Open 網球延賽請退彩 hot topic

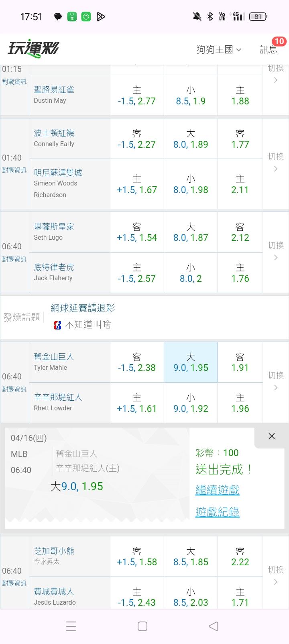click(83, 308)
